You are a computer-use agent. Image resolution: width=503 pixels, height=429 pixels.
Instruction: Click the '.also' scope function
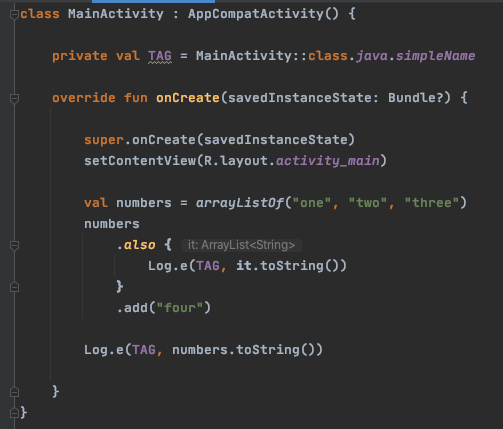click(x=136, y=245)
